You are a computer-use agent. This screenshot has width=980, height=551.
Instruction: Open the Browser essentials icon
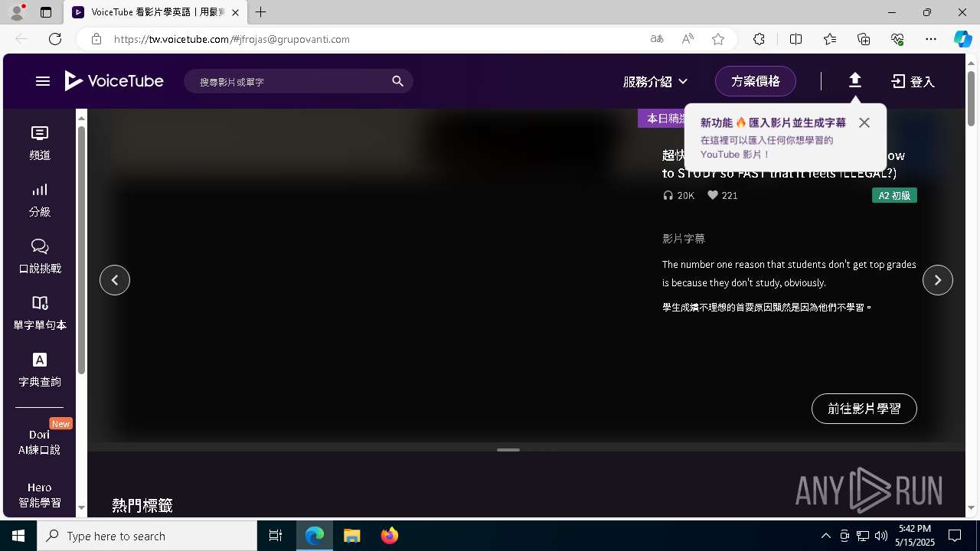point(897,39)
